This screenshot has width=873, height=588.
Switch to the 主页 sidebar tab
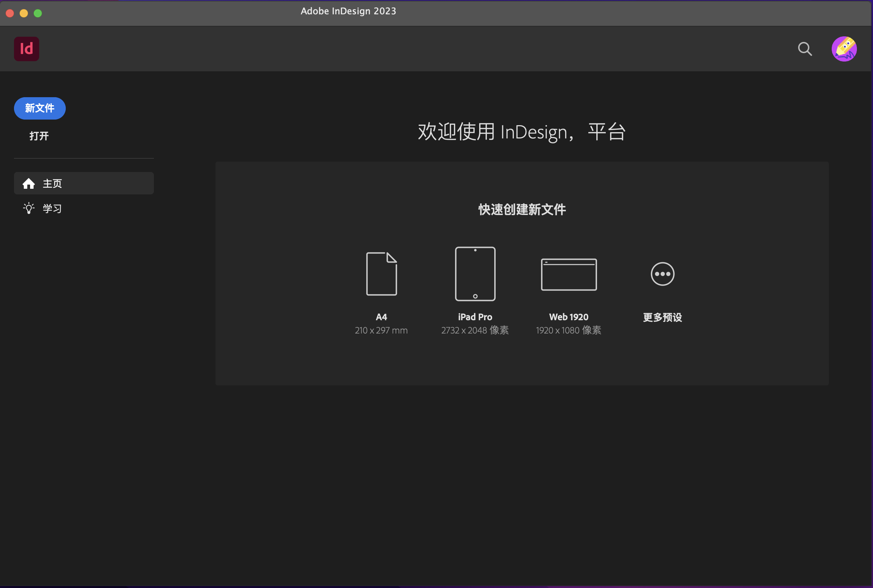pos(52,184)
